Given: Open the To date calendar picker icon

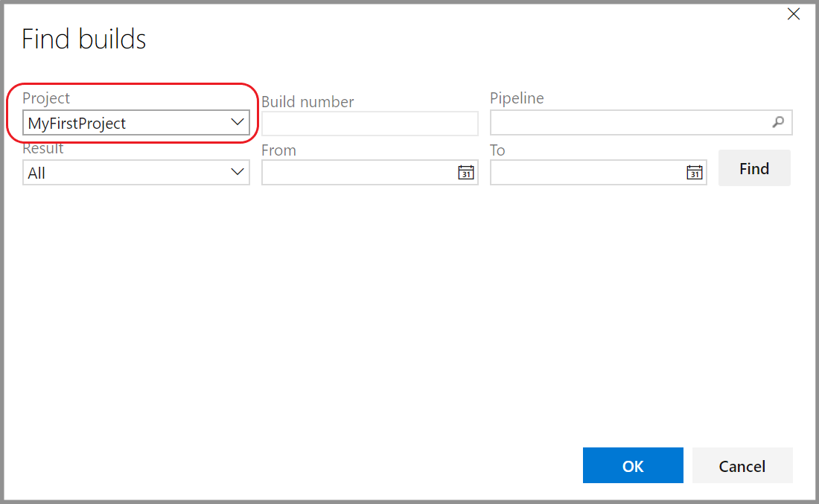Looking at the screenshot, I should coord(695,172).
